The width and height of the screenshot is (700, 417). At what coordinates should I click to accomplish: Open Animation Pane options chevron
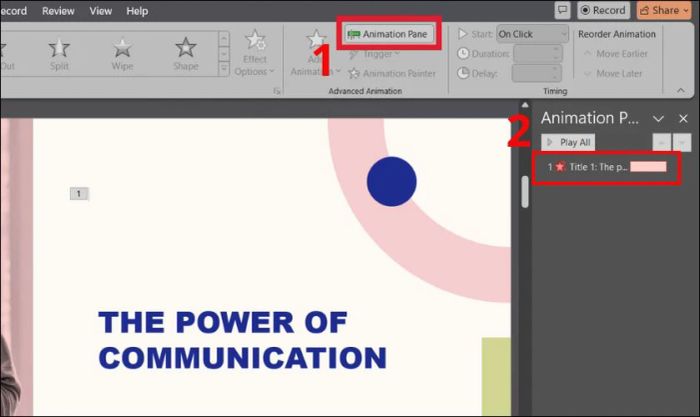pyautogui.click(x=658, y=119)
